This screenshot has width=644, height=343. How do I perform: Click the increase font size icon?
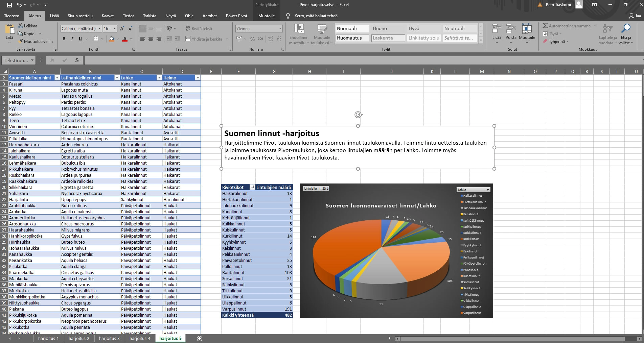[x=122, y=29]
